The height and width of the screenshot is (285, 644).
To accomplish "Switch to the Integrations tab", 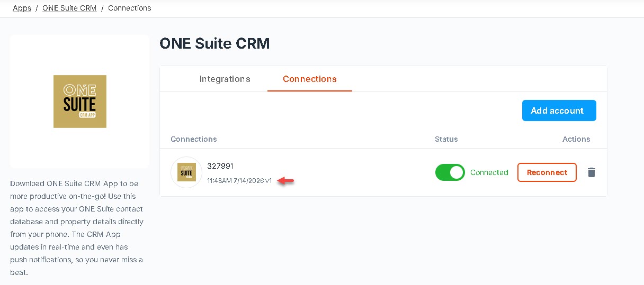I will (x=225, y=79).
